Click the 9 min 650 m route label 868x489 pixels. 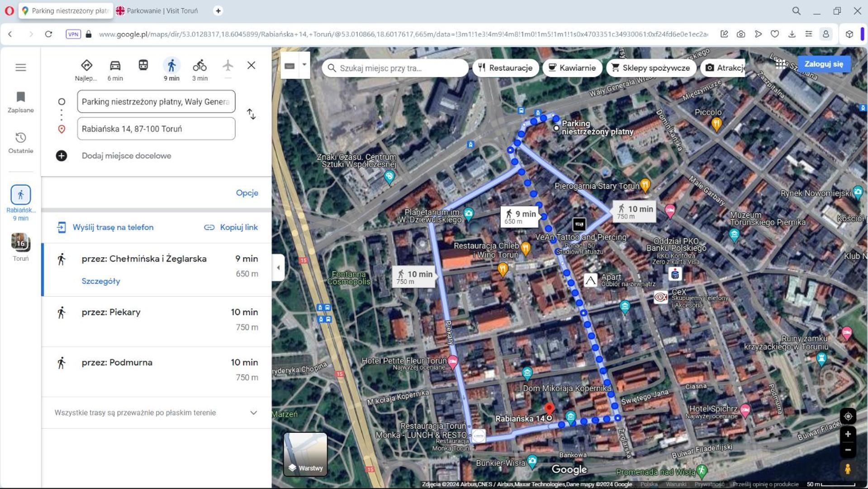point(520,216)
